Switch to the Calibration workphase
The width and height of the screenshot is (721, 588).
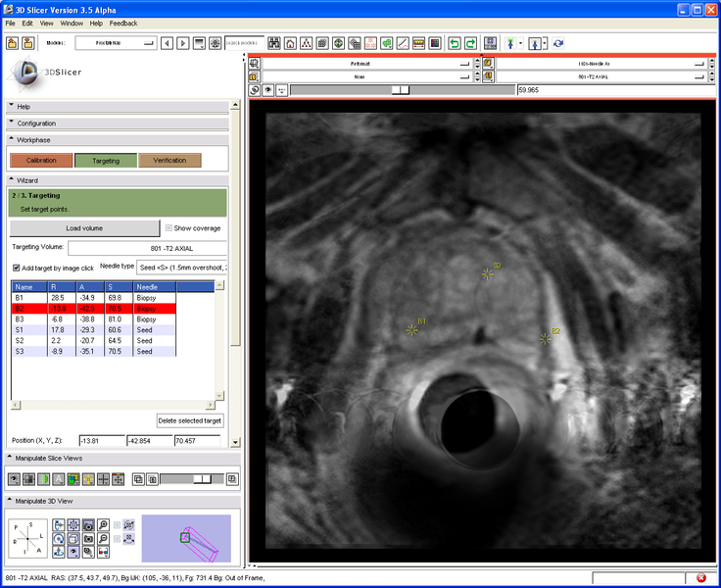pos(41,161)
